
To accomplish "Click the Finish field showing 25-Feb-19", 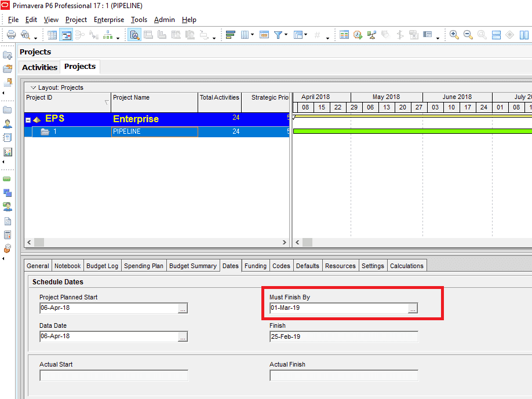I will [344, 336].
